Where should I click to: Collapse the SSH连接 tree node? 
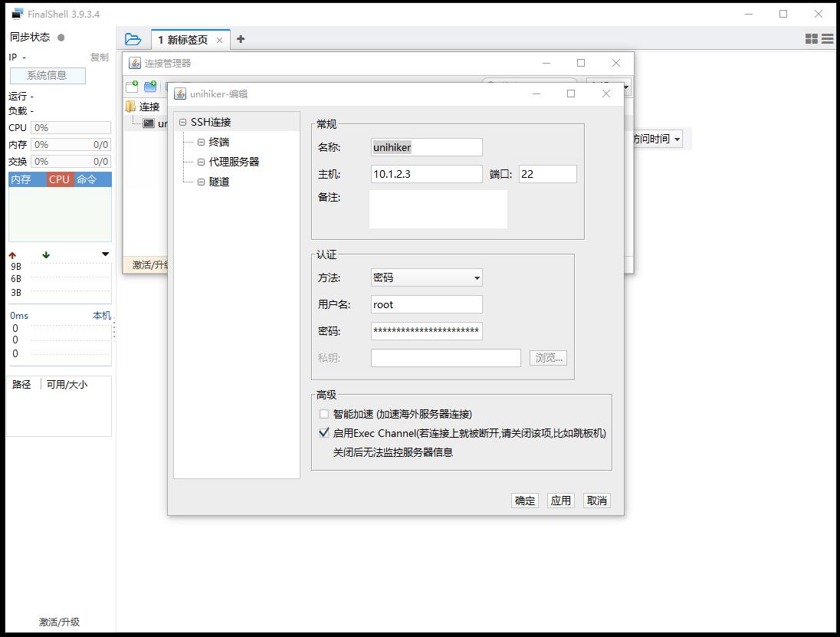(182, 122)
